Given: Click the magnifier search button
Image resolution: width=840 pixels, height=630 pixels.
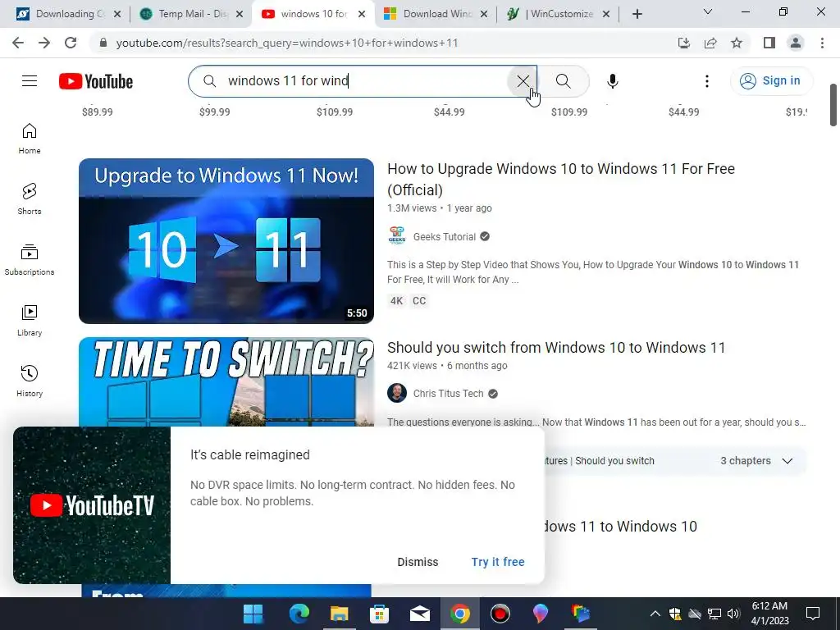Looking at the screenshot, I should point(563,81).
